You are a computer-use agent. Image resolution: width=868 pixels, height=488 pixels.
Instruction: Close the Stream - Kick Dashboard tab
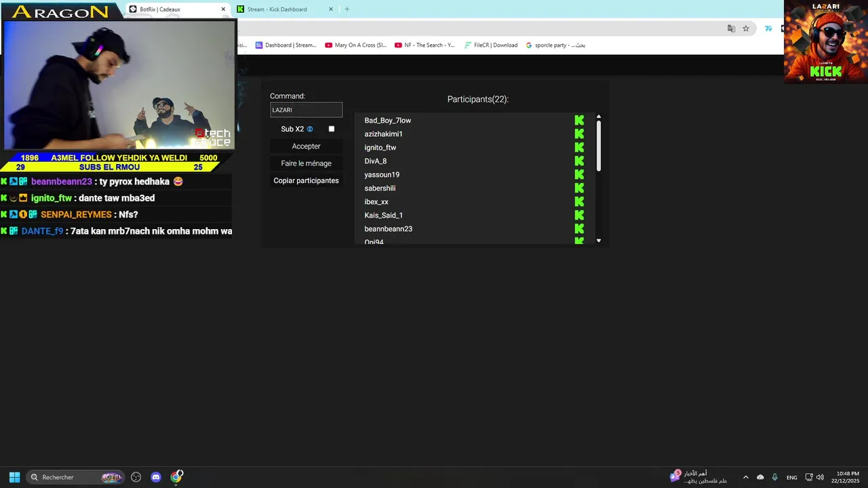coord(331,9)
